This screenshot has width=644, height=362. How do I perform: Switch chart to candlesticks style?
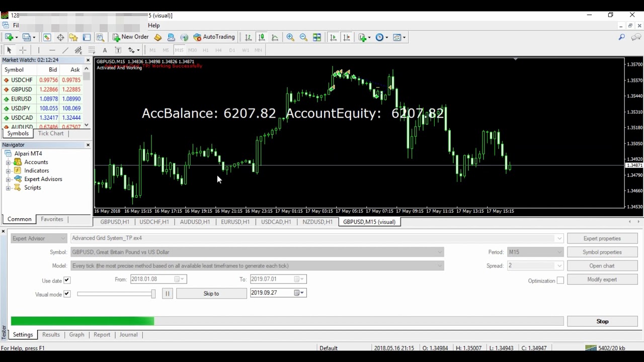[x=262, y=37]
